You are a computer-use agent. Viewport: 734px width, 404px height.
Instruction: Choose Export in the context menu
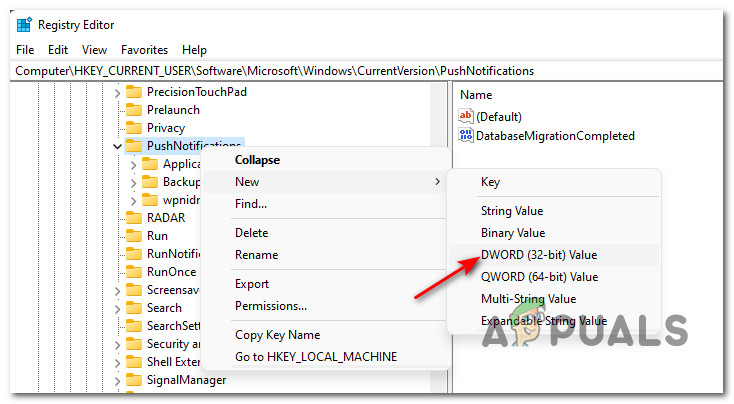[x=324, y=284]
